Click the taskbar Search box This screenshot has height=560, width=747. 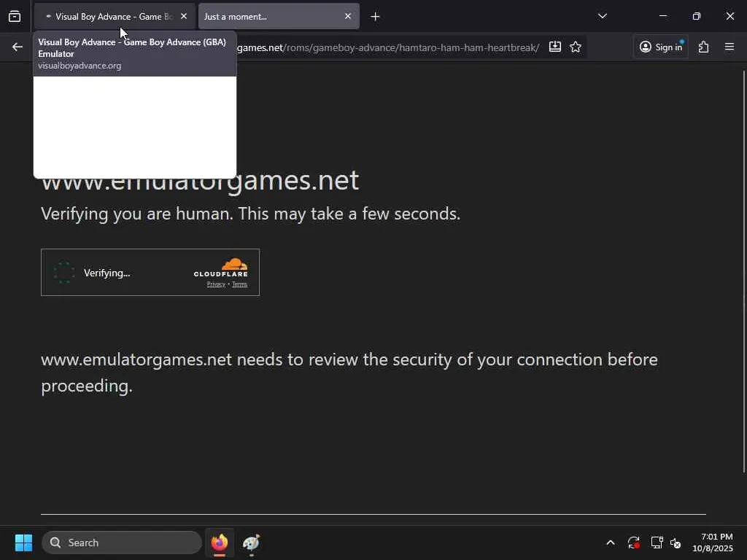click(x=122, y=542)
